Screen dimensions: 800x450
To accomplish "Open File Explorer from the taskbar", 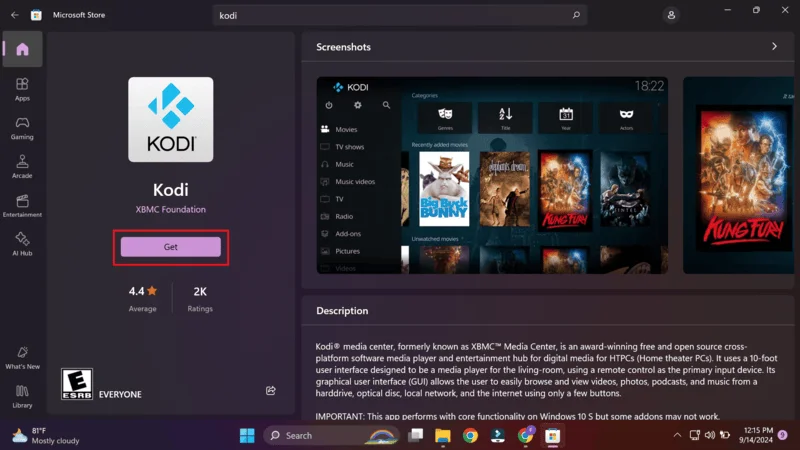I will point(442,435).
